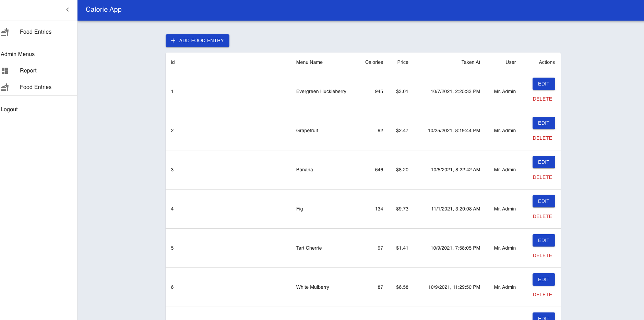The width and height of the screenshot is (644, 320).
Task: Open the Report admin menu
Action: (28, 71)
